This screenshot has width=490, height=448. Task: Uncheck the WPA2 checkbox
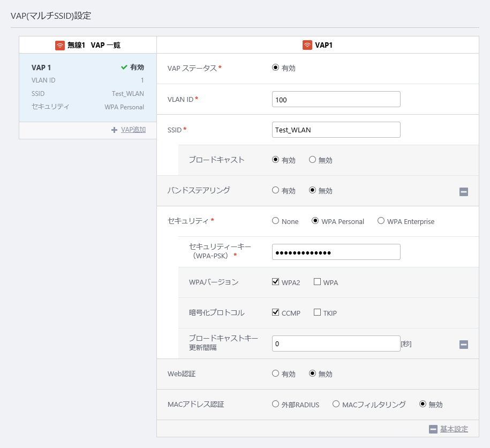[x=275, y=282]
